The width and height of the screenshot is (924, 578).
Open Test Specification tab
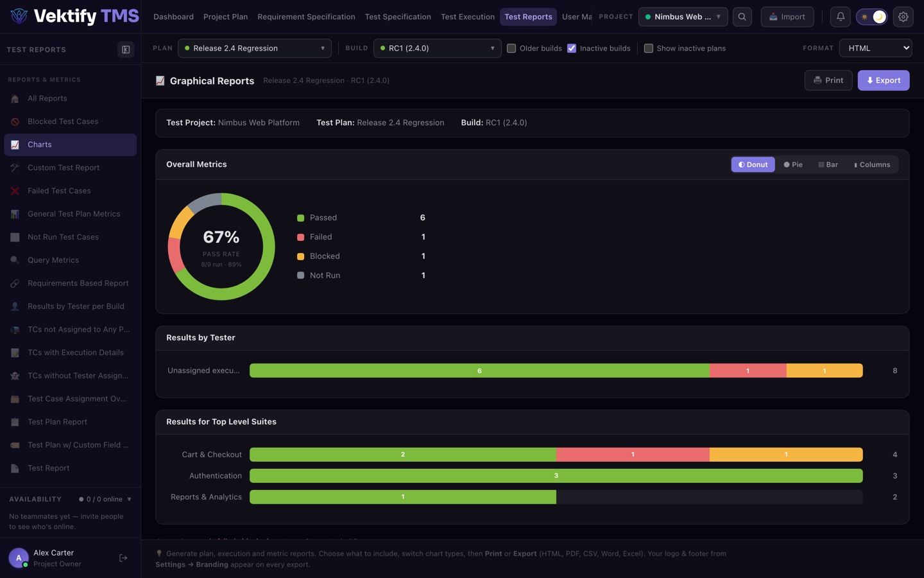(398, 17)
